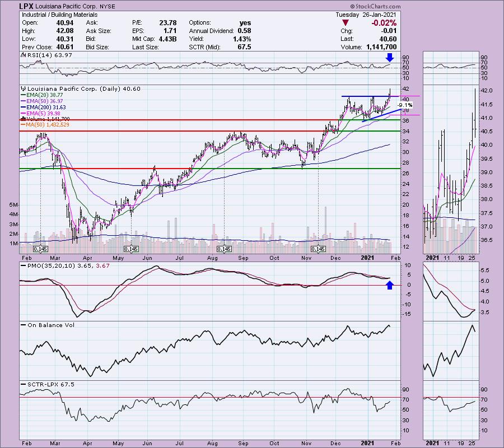Click the "NYSE" exchange label
Screen dimensions: 504x448
107,6
